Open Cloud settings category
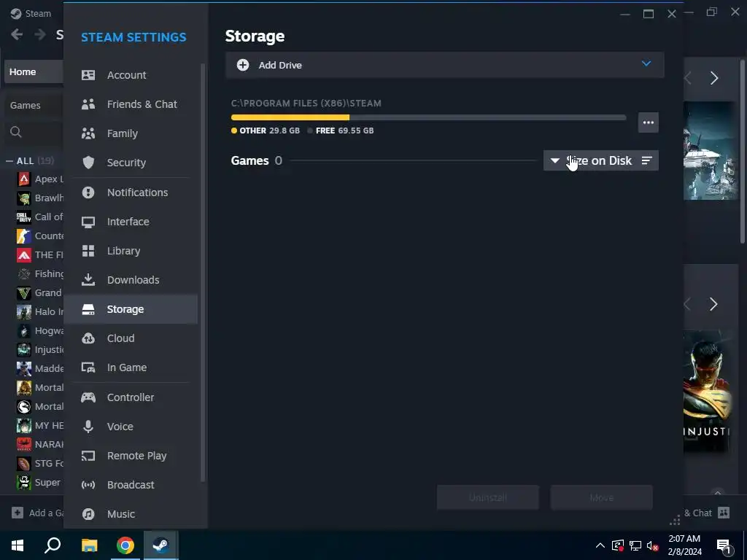 click(131, 338)
